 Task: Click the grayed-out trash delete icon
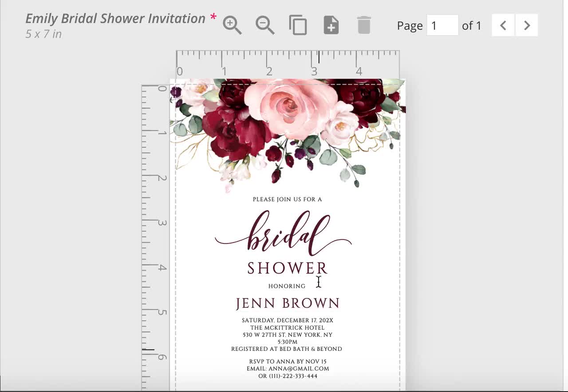tap(364, 25)
